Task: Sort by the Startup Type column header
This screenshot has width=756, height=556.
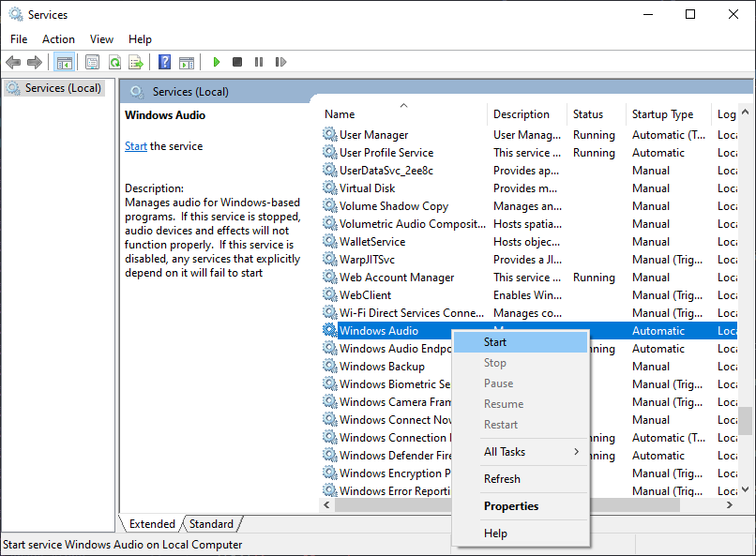Action: [662, 114]
